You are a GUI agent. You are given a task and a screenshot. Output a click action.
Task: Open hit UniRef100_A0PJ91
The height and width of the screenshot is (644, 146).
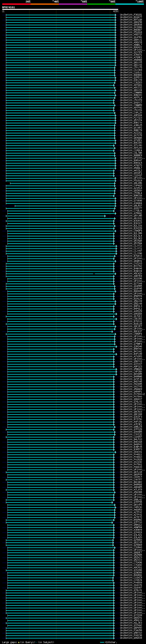pyautogui.click(x=131, y=422)
